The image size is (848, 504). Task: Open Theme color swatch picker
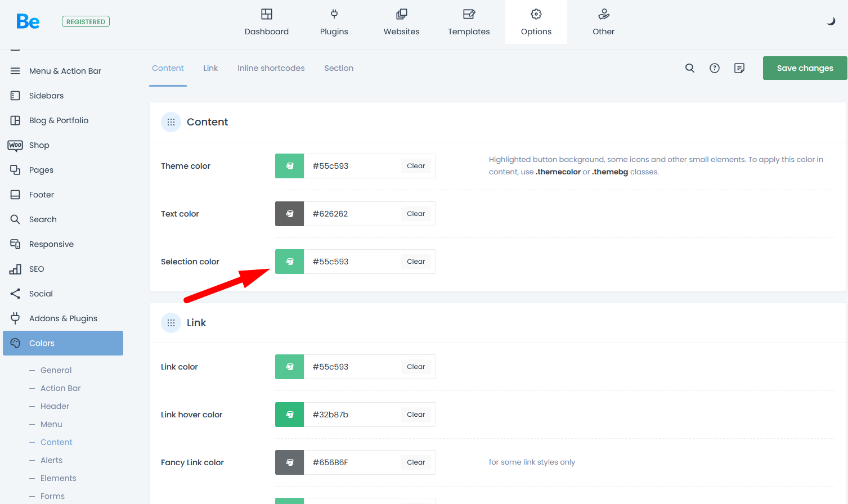click(290, 166)
